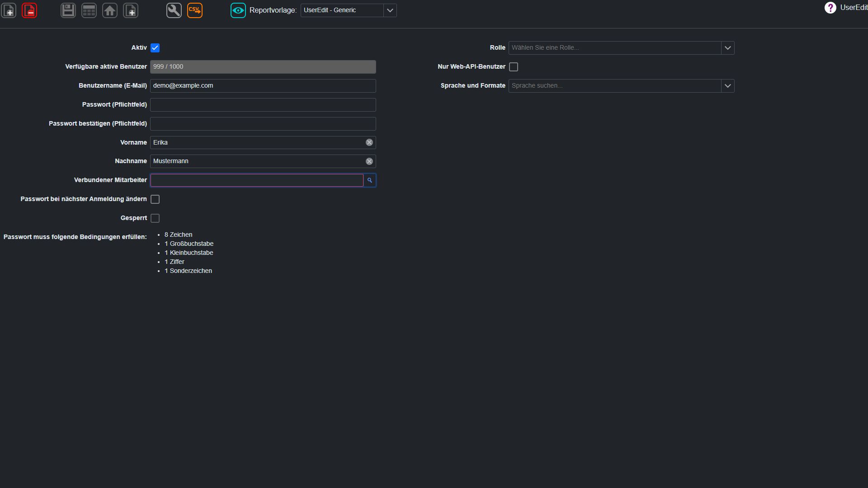Expand Sprache und Formate dropdown arrow
Image resolution: width=868 pixels, height=488 pixels.
728,86
